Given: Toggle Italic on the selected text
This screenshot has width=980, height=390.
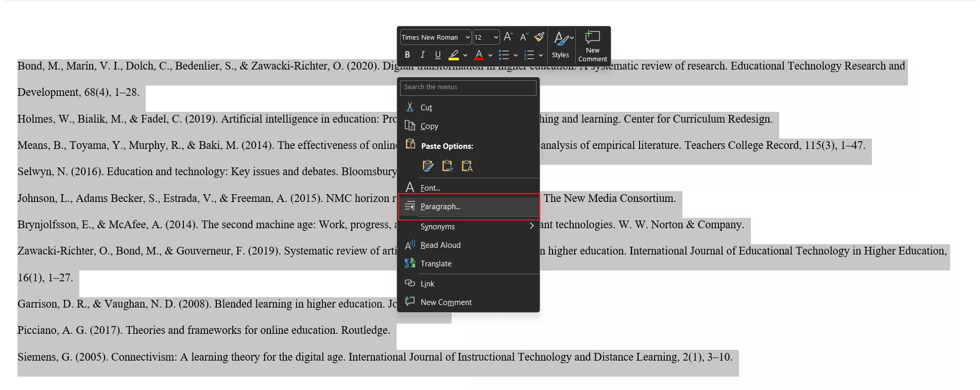Looking at the screenshot, I should 422,55.
